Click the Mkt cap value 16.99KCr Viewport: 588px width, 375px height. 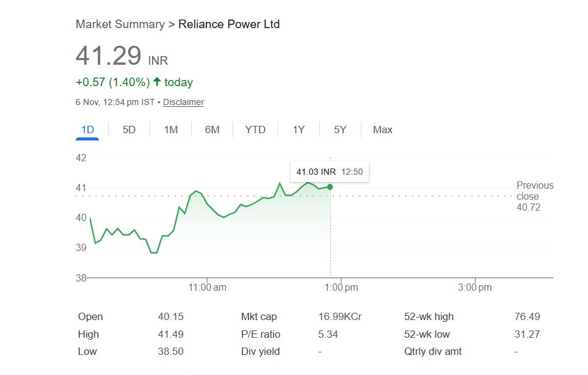coord(340,316)
